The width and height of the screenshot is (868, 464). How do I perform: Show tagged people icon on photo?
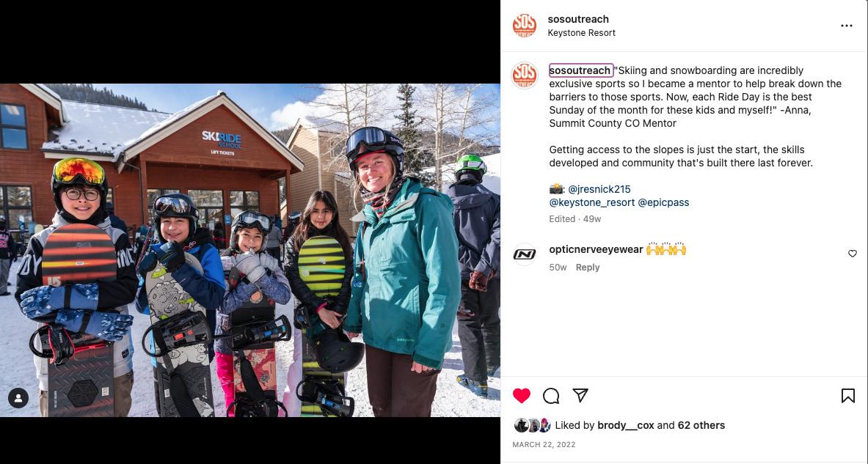coord(18,397)
